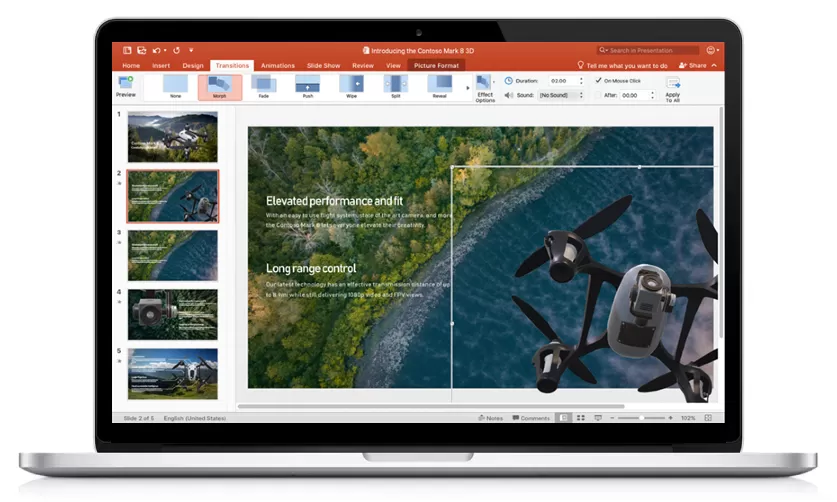Click the Share button
The height and width of the screenshot is (502, 837).
coord(692,65)
